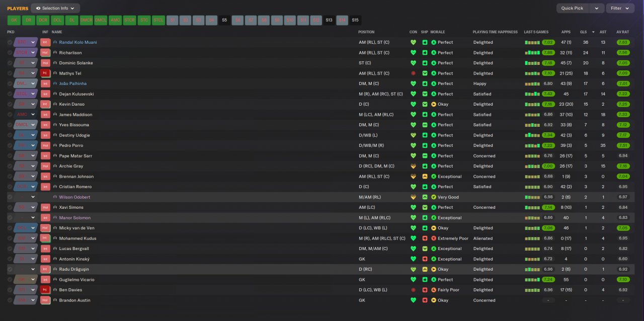The image size is (644, 321).
Task: Open the empty position selector for Wilson Odobert
Action: click(x=26, y=197)
